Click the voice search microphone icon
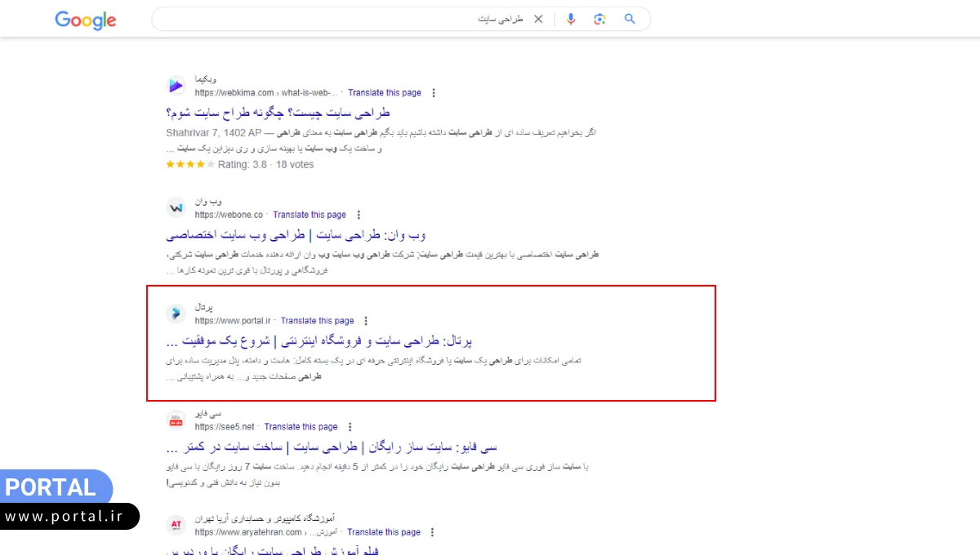This screenshot has height=560, width=980. pyautogui.click(x=571, y=18)
